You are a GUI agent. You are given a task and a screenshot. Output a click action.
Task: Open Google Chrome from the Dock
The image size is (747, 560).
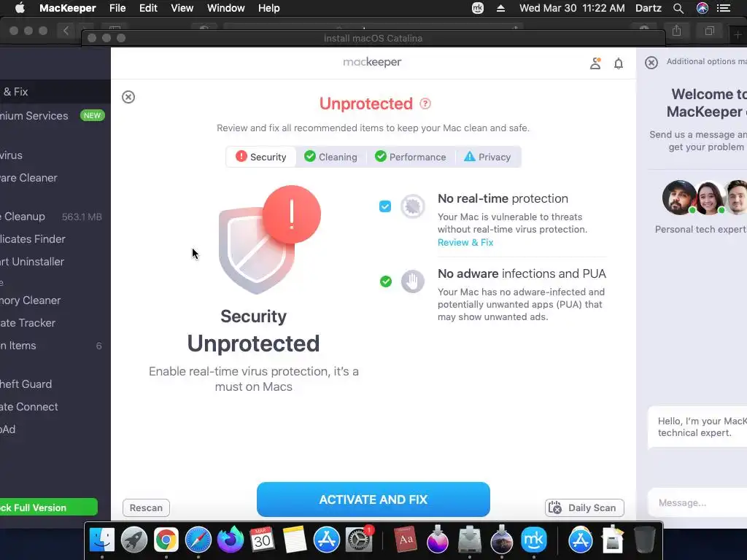[166, 540]
